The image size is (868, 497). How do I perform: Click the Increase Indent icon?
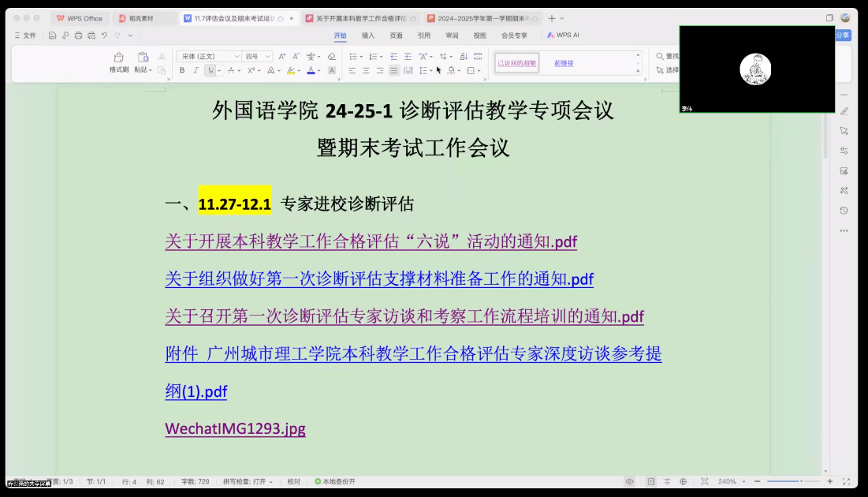click(x=408, y=57)
